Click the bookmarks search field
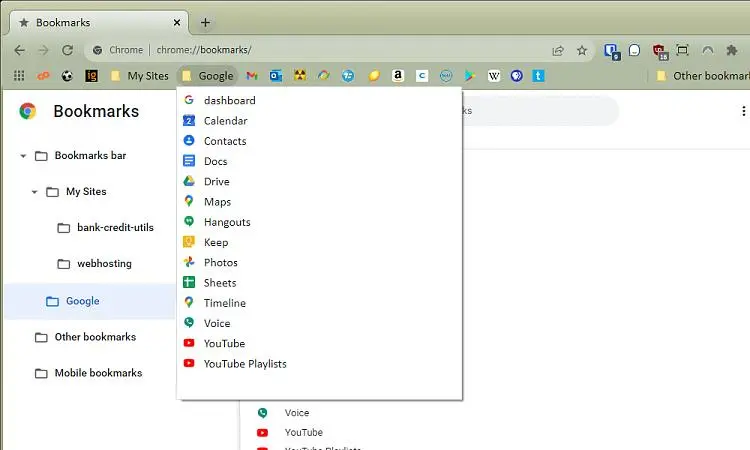Screen dimensions: 750x450 (x=540, y=110)
